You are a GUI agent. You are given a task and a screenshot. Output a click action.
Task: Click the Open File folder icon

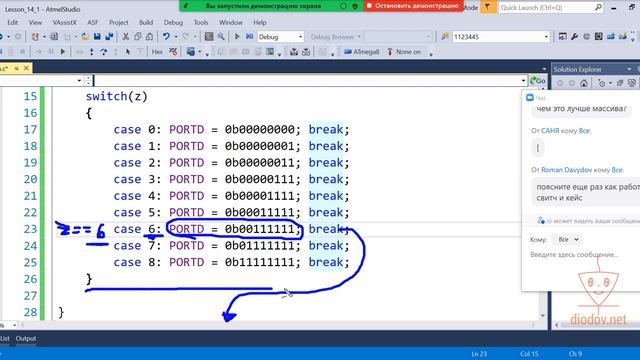point(85,37)
